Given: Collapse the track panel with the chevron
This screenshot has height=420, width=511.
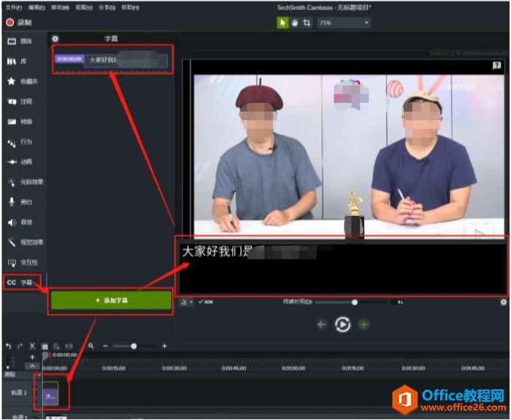Looking at the screenshot, I should point(32,366).
